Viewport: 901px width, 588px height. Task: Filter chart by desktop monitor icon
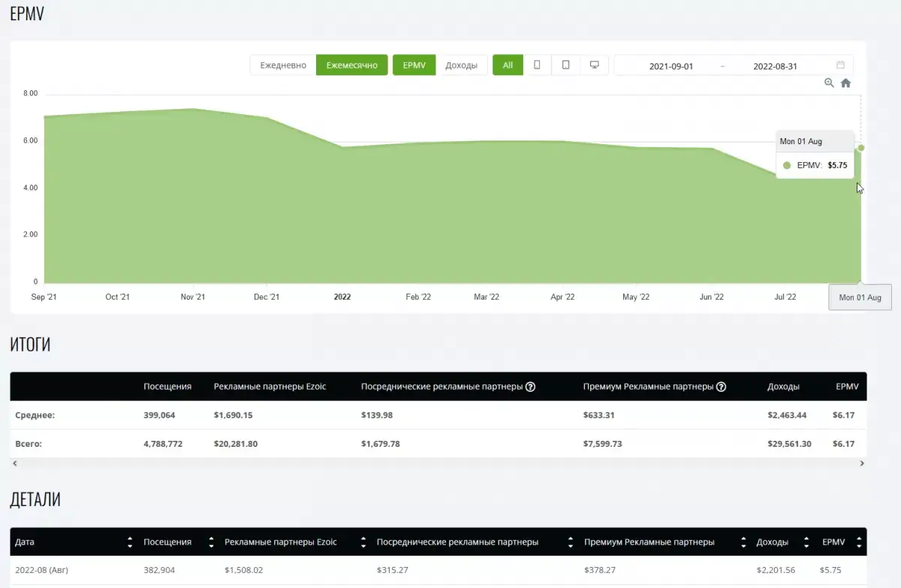[594, 65]
